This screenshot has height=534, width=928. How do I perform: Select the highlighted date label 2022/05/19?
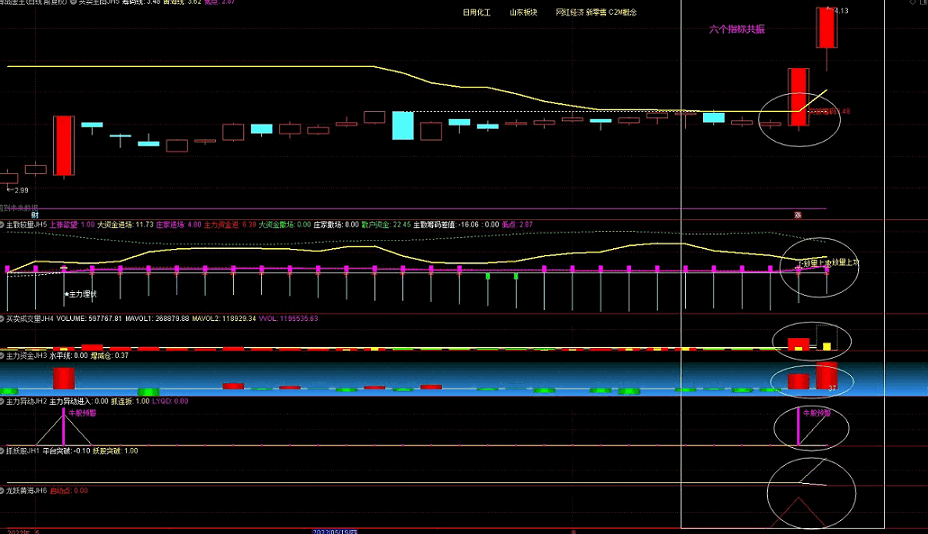point(335,532)
